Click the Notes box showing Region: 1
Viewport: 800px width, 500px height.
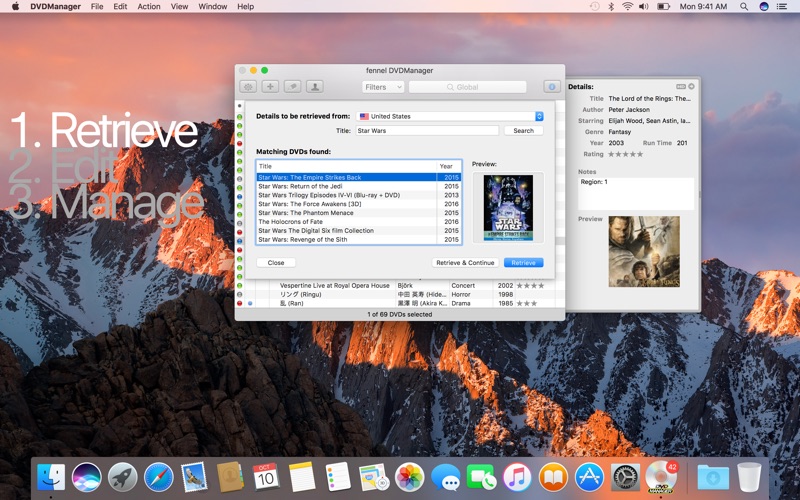(636, 193)
